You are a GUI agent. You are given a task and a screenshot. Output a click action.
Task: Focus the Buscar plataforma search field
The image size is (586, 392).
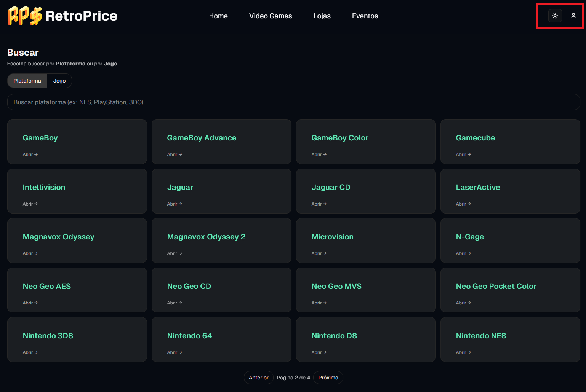point(293,102)
